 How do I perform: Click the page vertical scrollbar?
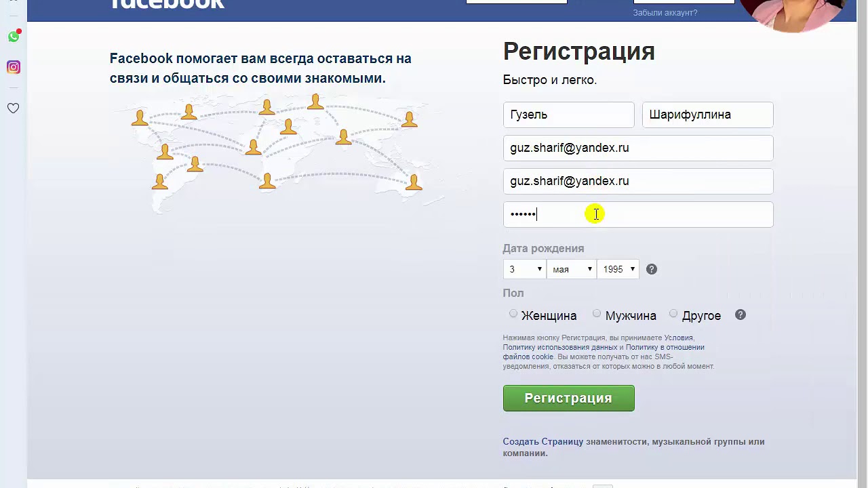[862, 244]
